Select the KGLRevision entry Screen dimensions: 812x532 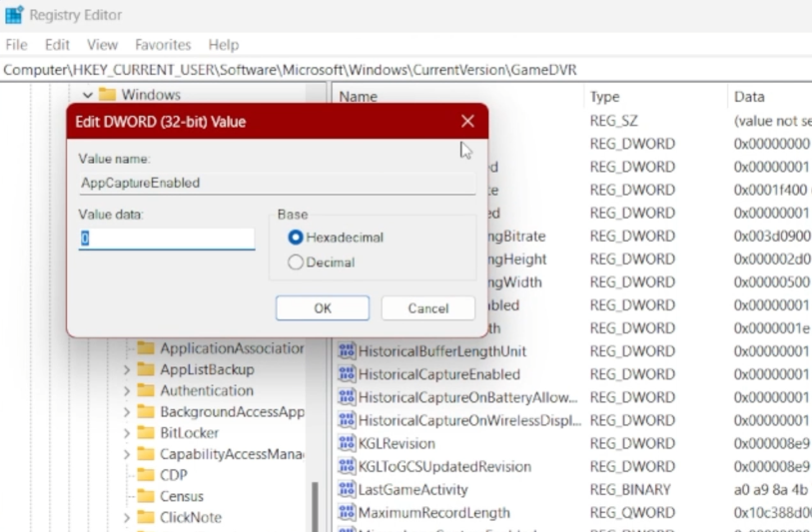397,443
